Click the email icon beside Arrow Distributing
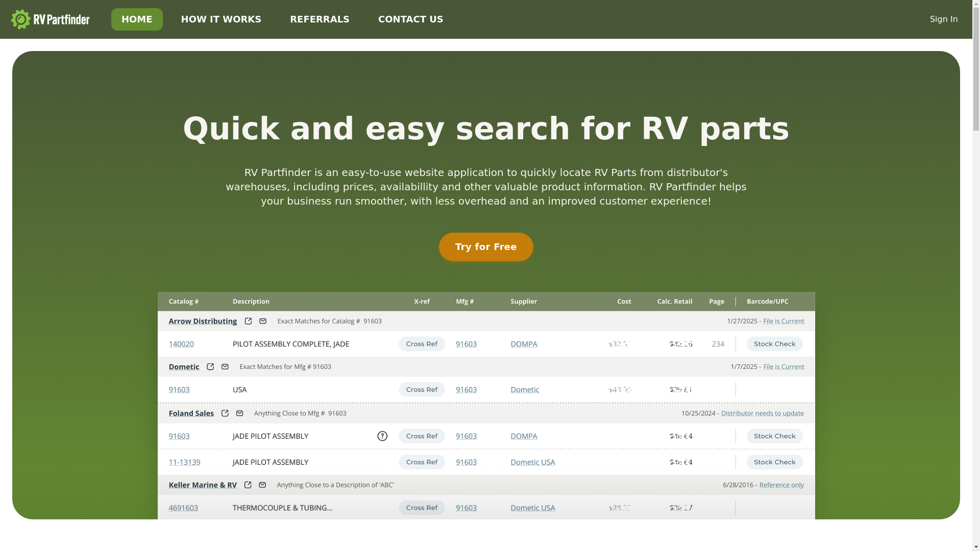 [263, 321]
